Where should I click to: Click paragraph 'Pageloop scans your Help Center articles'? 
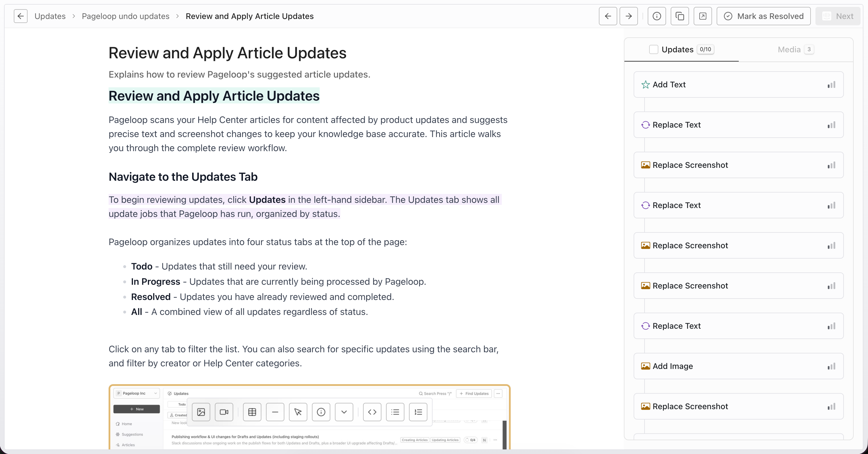click(x=308, y=134)
